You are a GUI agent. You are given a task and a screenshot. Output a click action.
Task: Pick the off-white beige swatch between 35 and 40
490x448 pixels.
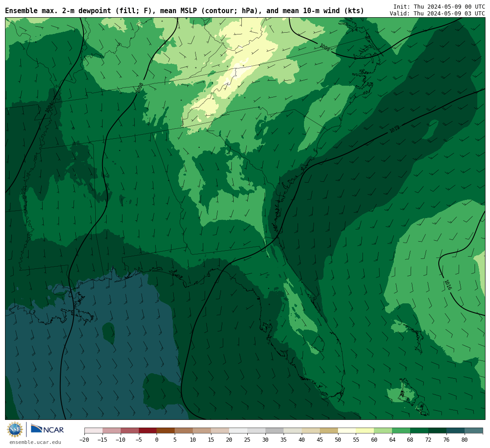pos(293,431)
